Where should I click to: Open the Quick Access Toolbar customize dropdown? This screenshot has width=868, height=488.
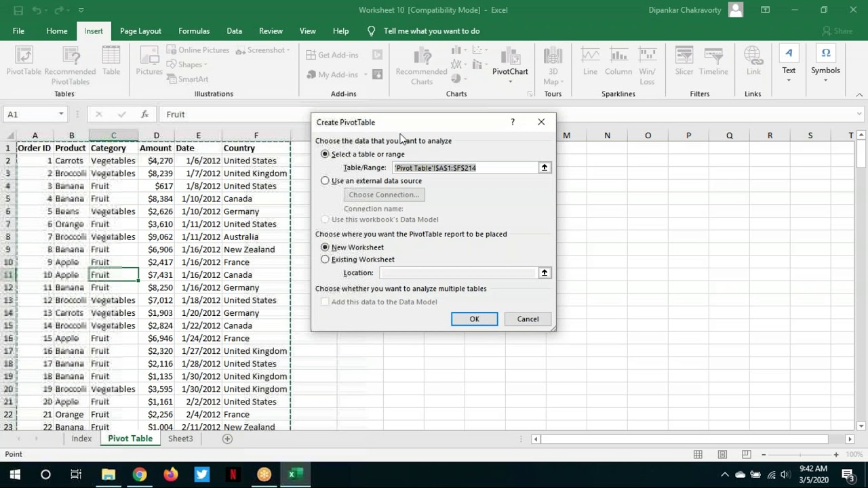(81, 10)
